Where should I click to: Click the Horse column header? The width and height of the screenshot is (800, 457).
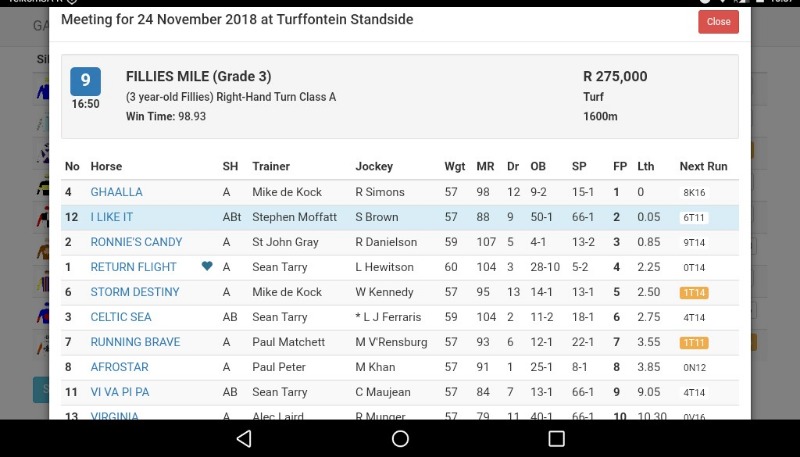[106, 166]
